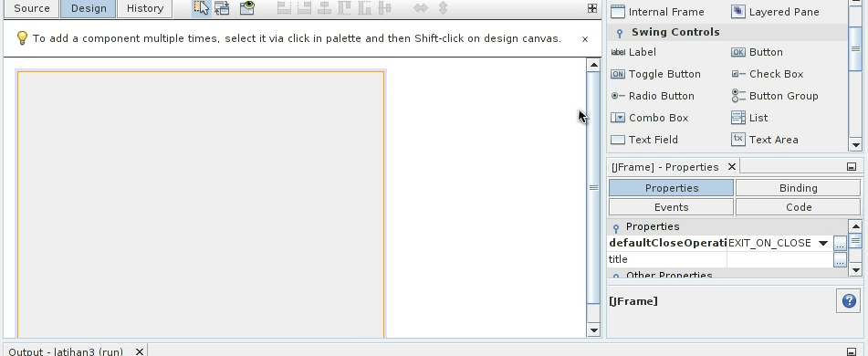The image size is (868, 356).
Task: Collapse the Properties section in the property sheet
Action: click(x=615, y=227)
